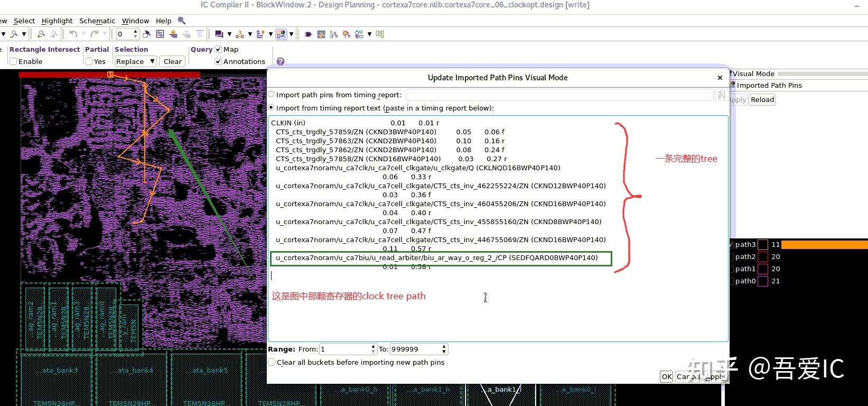Click the orange push-down hierarchy icon

pos(173,34)
